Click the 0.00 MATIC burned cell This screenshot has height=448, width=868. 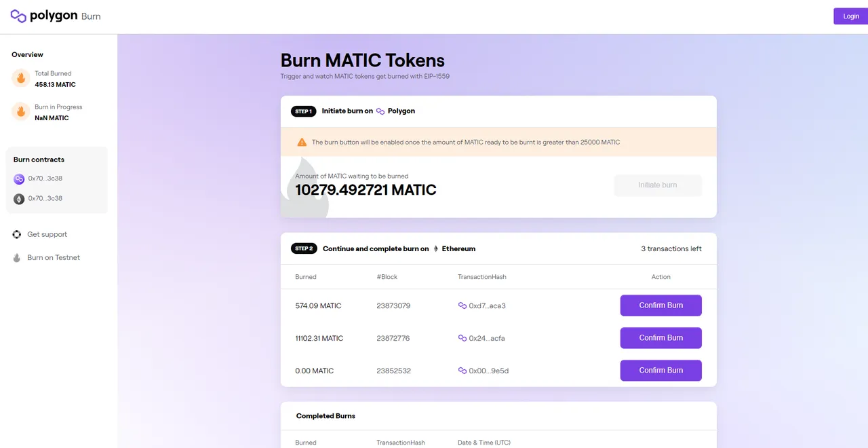point(315,371)
